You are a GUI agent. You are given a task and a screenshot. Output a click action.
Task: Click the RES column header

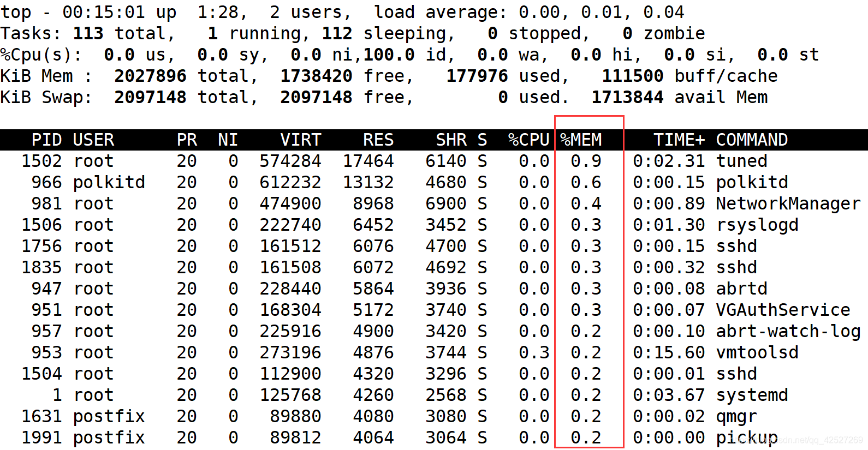click(x=378, y=140)
